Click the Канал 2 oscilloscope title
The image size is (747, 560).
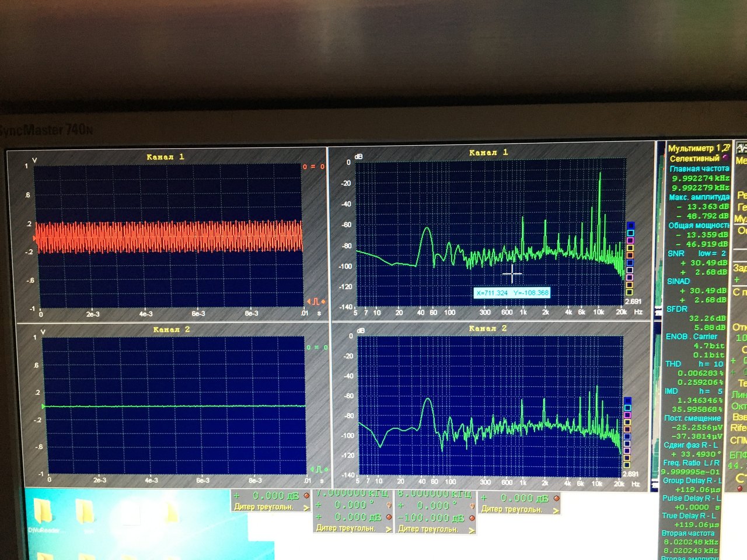172,330
